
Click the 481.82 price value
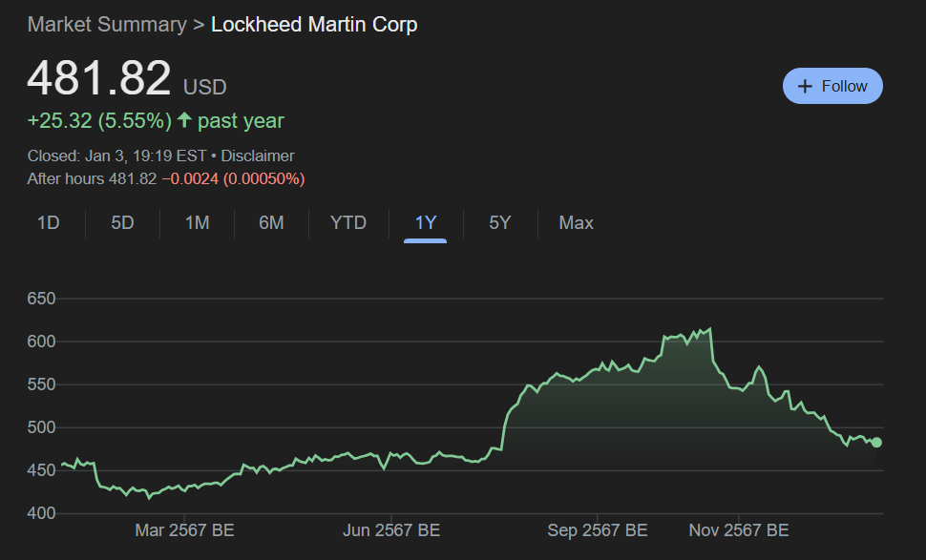coord(99,78)
